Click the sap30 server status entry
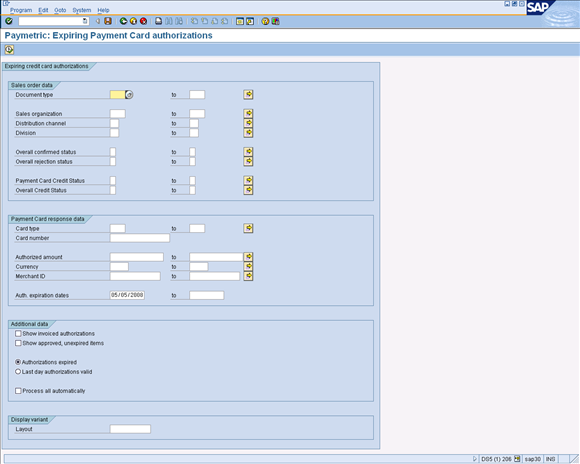 (x=533, y=459)
